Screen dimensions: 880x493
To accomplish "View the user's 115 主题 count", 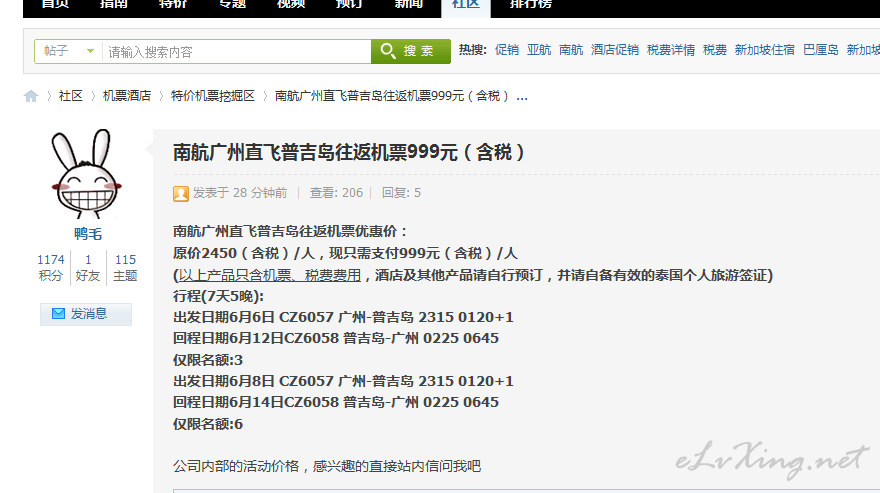I will click(125, 267).
